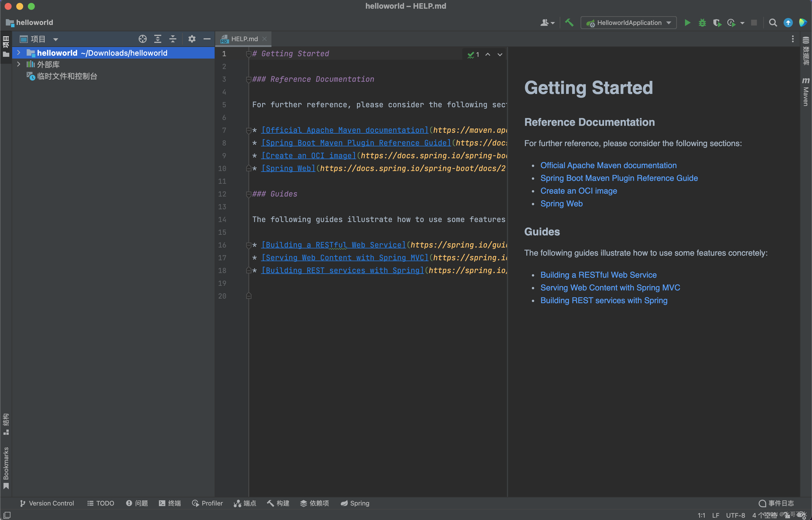This screenshot has width=812, height=520.
Task: Open editor tab options three-dot menu
Action: 793,39
